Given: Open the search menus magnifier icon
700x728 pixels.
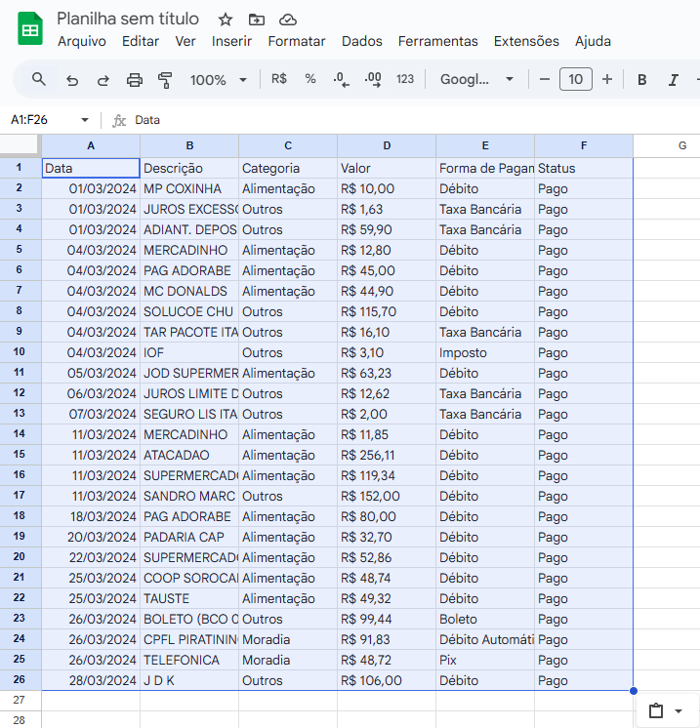Looking at the screenshot, I should tap(39, 79).
